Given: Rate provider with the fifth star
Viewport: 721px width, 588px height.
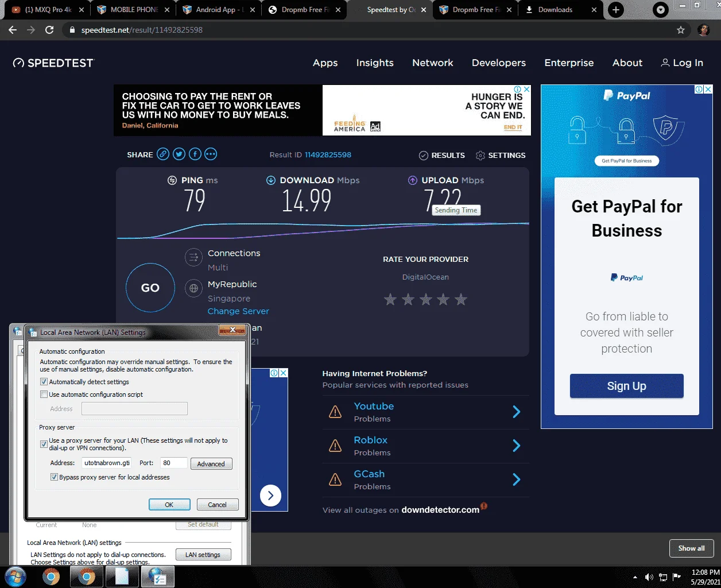Looking at the screenshot, I should point(461,299).
